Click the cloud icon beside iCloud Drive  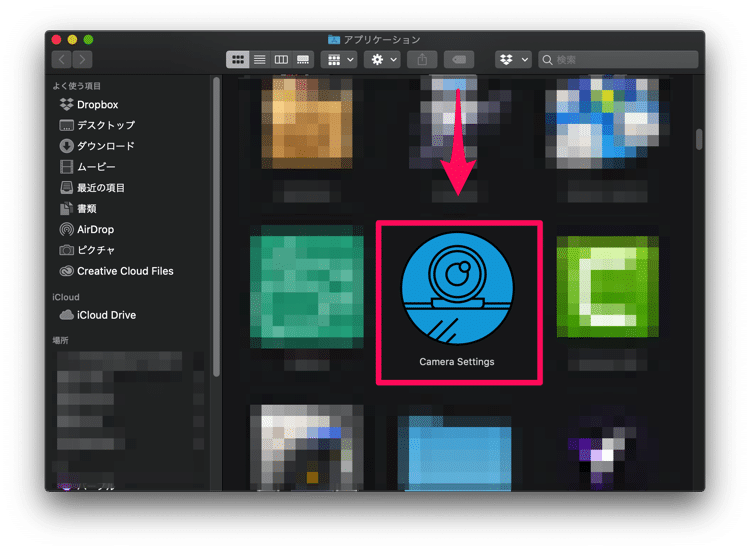coord(66,315)
